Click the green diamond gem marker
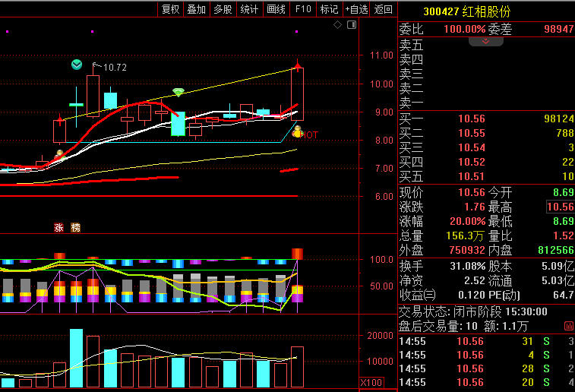Image resolution: width=575 pixels, height=392 pixels. [179, 92]
